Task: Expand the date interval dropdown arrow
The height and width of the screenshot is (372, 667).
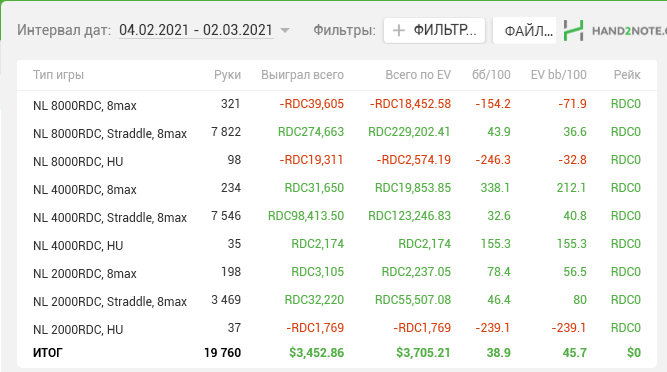Action: click(x=285, y=31)
